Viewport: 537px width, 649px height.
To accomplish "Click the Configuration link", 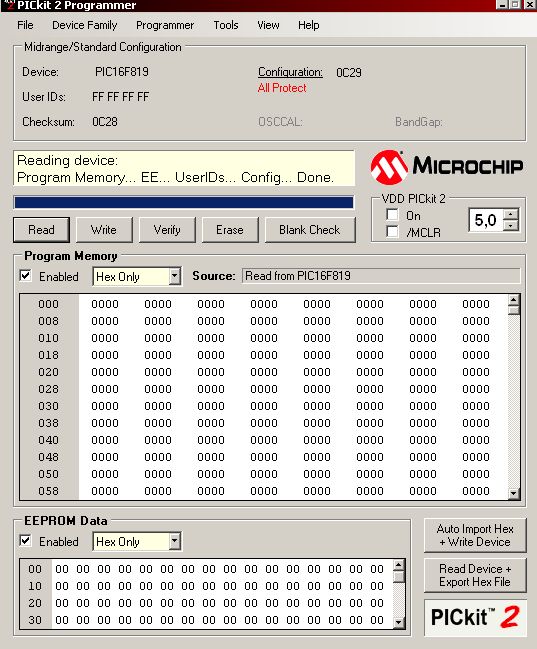I will [290, 72].
